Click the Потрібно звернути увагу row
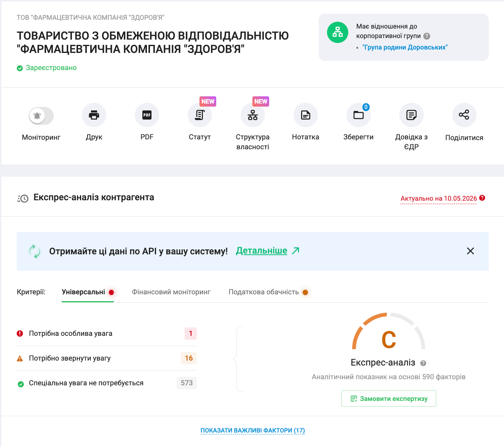The image size is (504, 447). (107, 358)
